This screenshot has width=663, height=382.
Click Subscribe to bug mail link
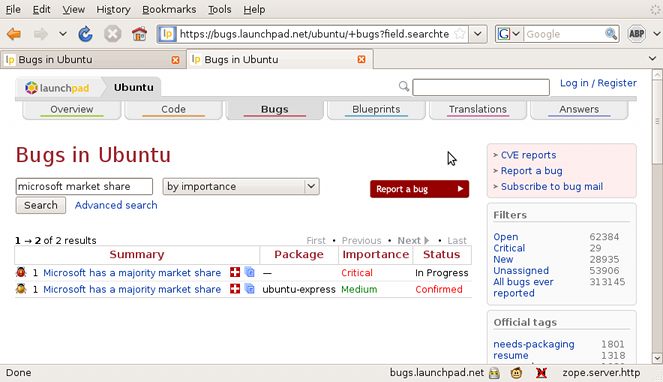point(552,187)
